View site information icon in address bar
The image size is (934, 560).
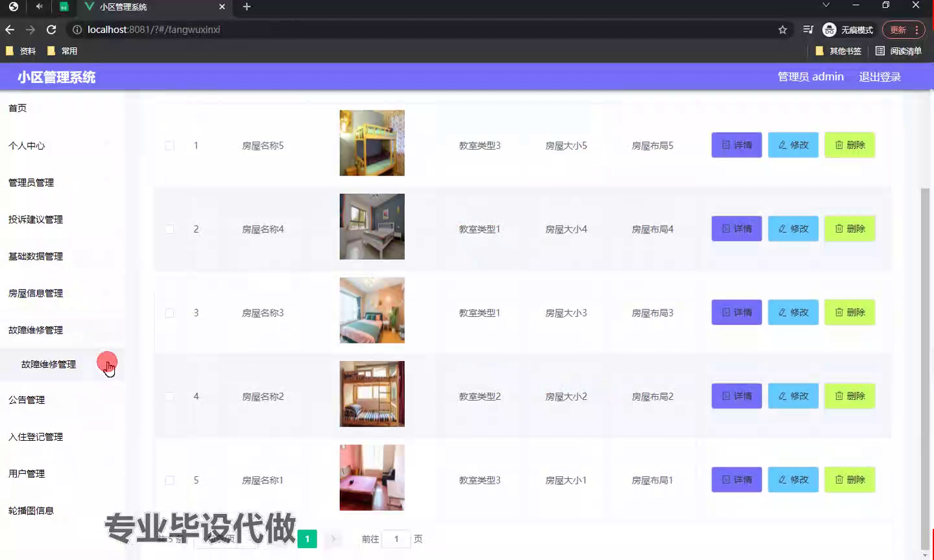[x=77, y=30]
